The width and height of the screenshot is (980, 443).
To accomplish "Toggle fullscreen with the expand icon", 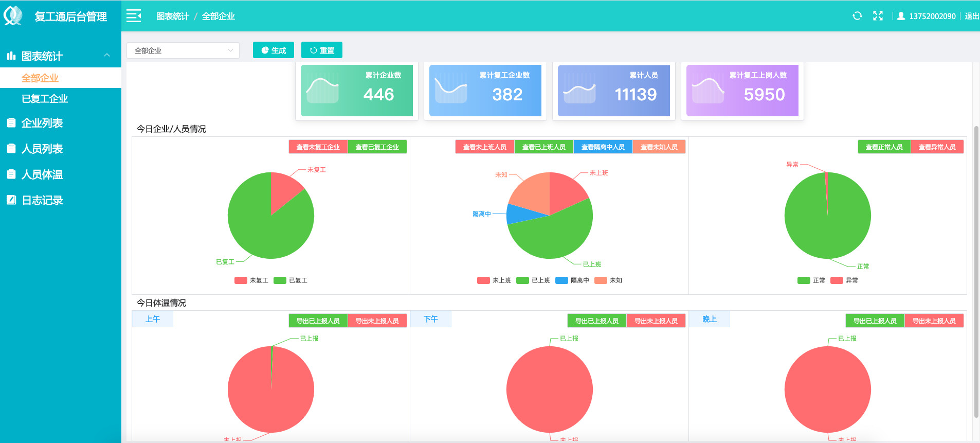I will (x=878, y=16).
